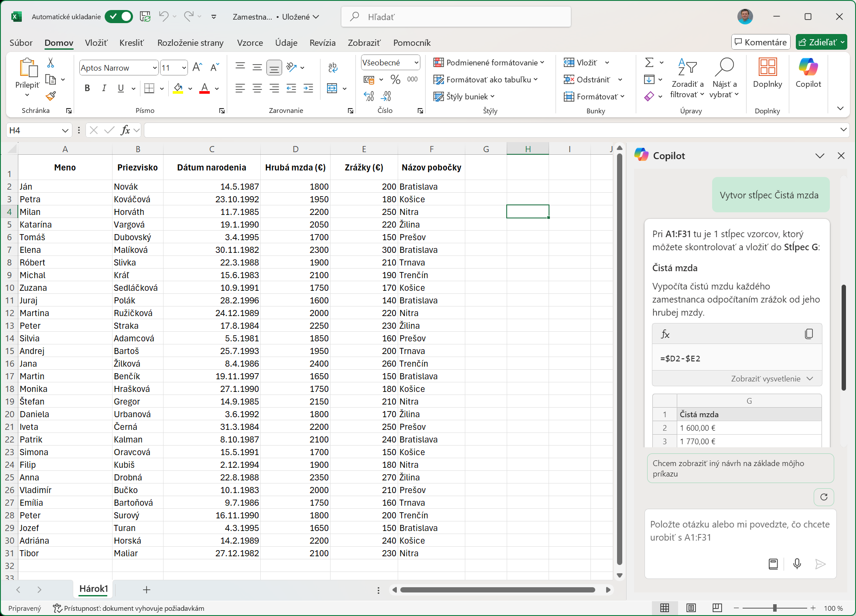Switch to the Údaje tab
This screenshot has width=856, height=616.
click(286, 43)
